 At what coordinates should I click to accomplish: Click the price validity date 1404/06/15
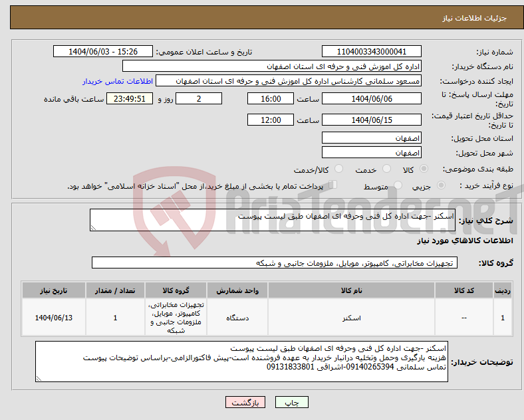[x=371, y=120]
